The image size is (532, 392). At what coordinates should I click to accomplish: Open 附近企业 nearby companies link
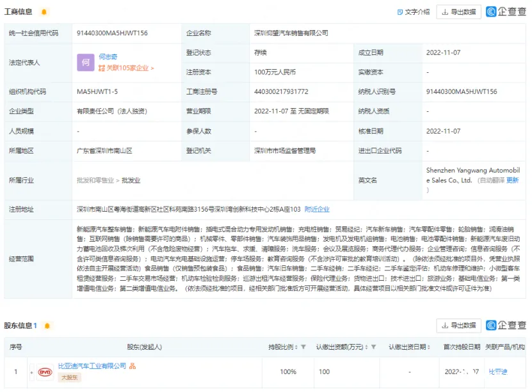click(317, 209)
